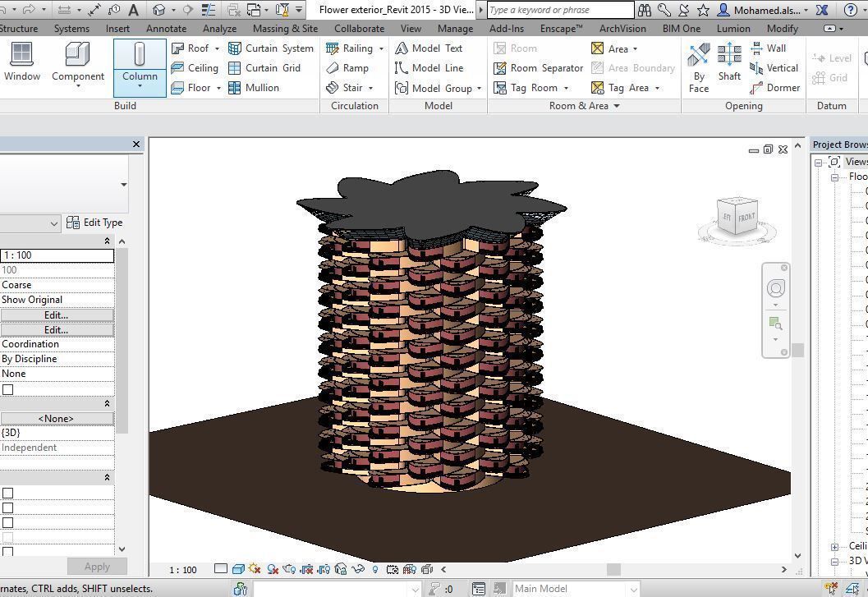868x597 pixels.
Task: Activate the Column tool
Action: coord(140,67)
